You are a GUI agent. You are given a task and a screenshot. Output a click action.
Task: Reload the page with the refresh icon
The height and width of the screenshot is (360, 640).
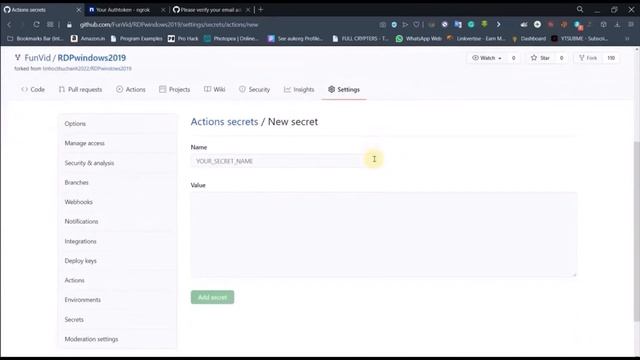click(36, 24)
